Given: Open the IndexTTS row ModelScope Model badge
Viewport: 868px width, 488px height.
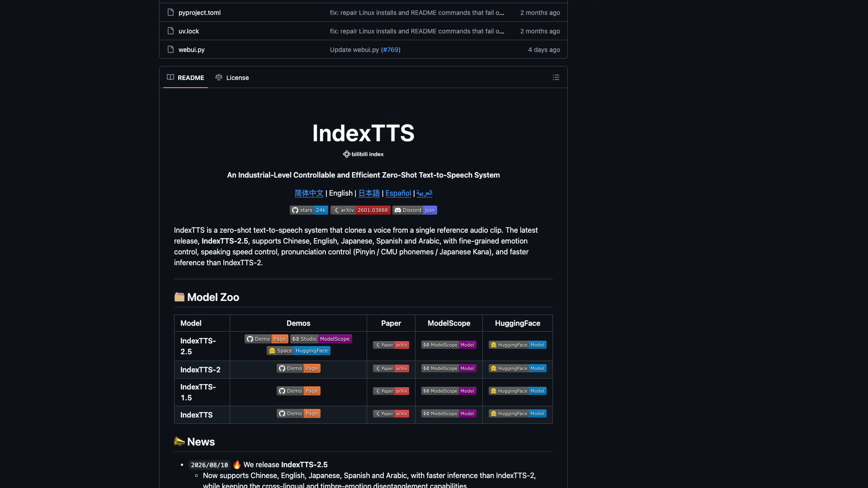Looking at the screenshot, I should click(x=449, y=413).
